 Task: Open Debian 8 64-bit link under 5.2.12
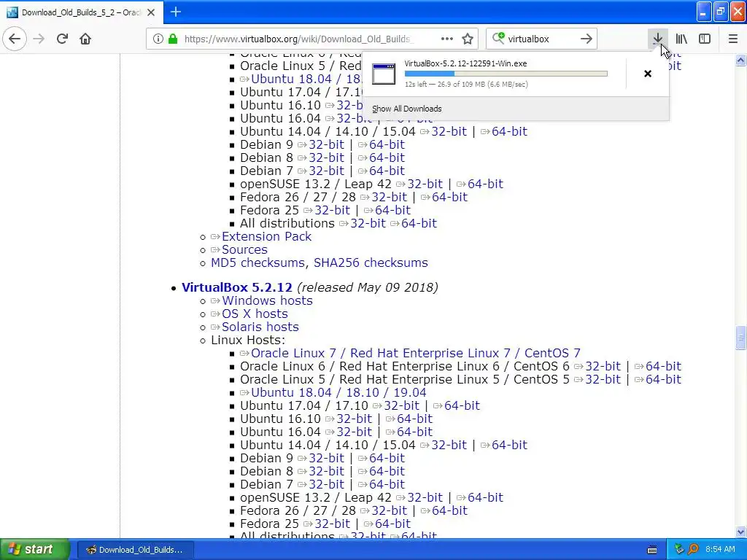click(387, 472)
